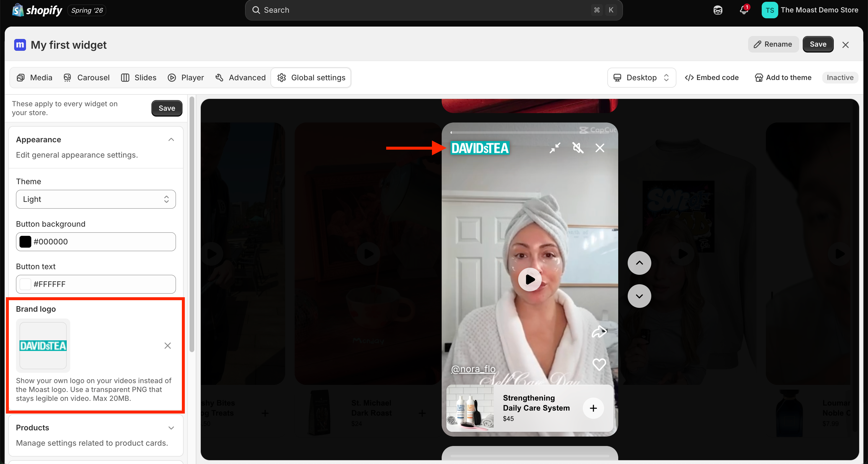Image resolution: width=868 pixels, height=464 pixels.
Task: Click the Inactive status badge
Action: pyautogui.click(x=840, y=78)
